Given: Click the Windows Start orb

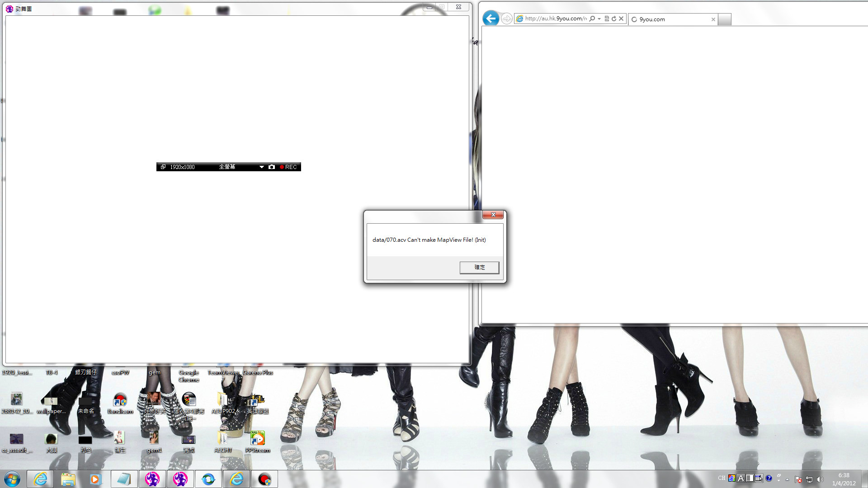Looking at the screenshot, I should [12, 479].
